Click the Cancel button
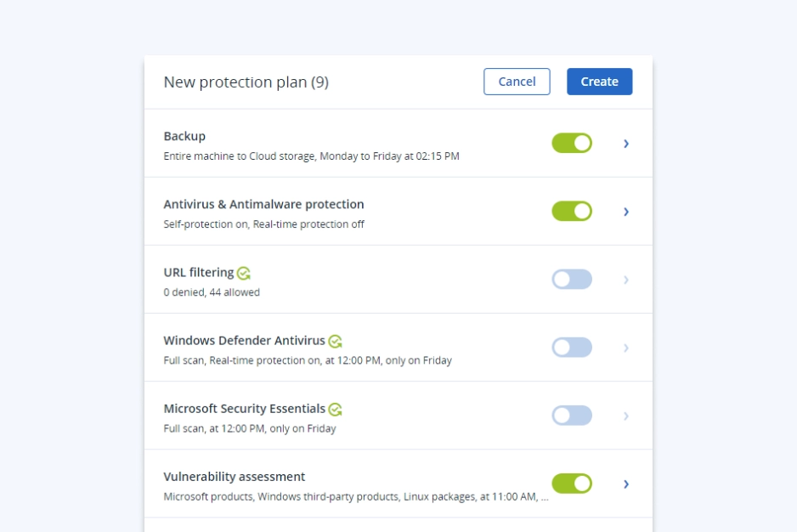The height and width of the screenshot is (532, 797). [517, 82]
